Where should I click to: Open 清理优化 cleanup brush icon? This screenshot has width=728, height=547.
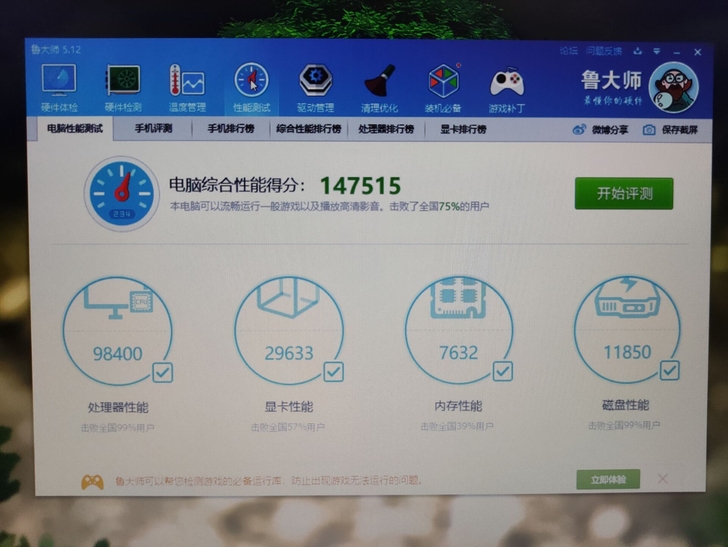[379, 88]
